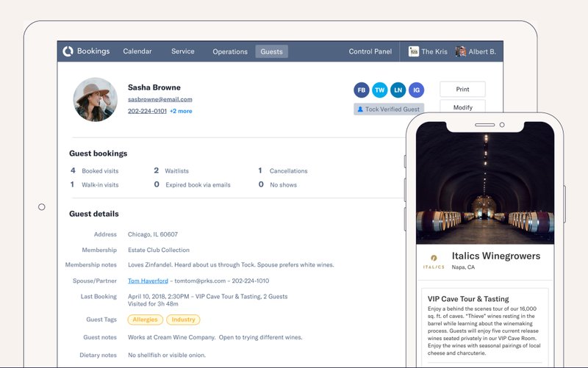588x368 pixels.
Task: Click Albert B. user avatar
Action: 461,51
